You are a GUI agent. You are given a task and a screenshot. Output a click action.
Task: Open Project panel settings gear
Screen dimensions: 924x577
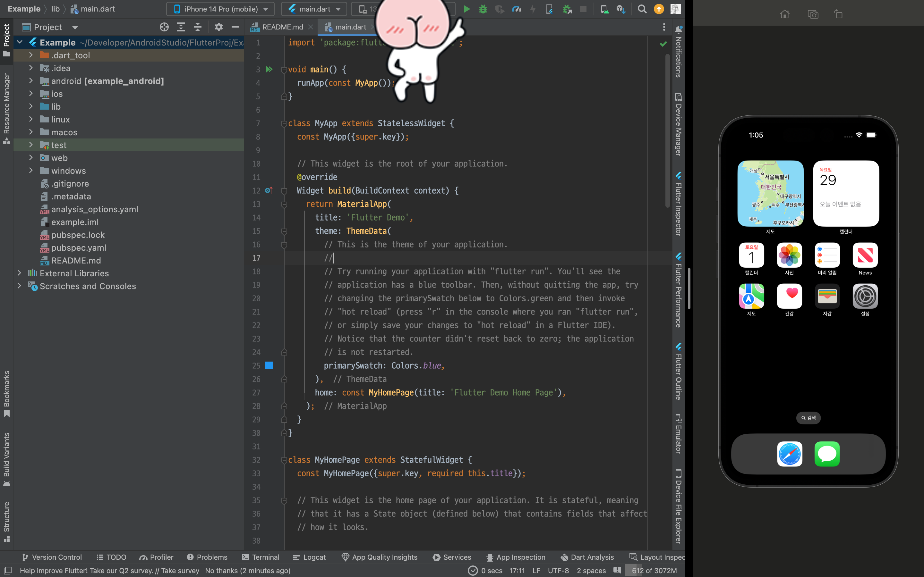[218, 27]
